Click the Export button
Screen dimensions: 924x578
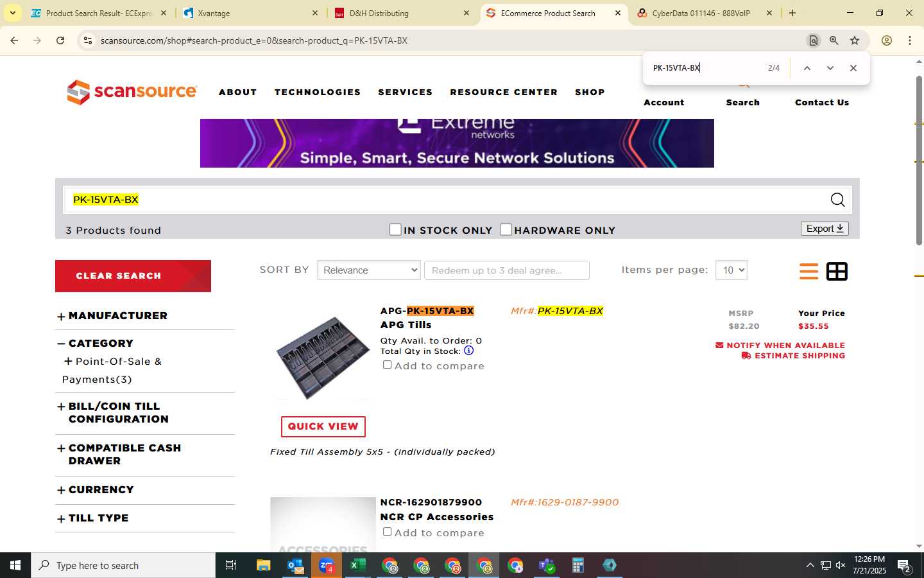pos(825,229)
